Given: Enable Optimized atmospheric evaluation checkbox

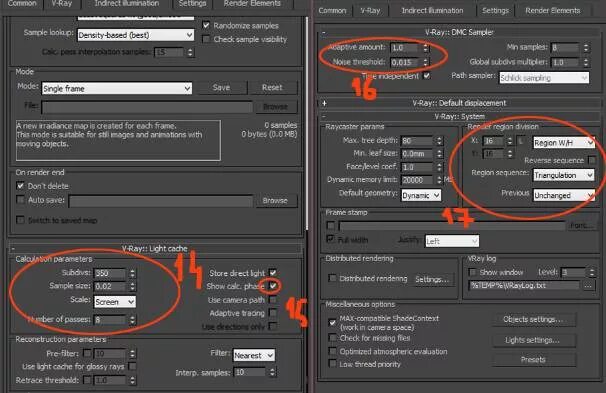Looking at the screenshot, I should tap(332, 351).
